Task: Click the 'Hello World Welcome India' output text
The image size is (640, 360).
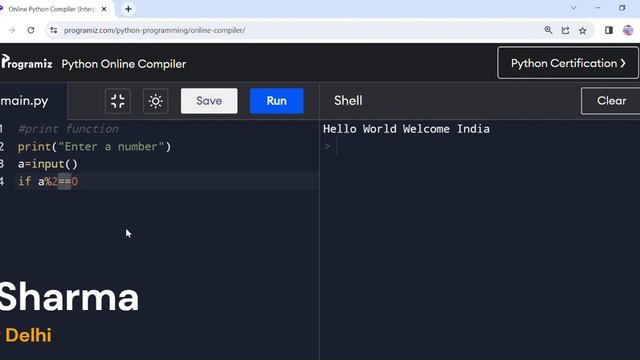Action: tap(406, 129)
